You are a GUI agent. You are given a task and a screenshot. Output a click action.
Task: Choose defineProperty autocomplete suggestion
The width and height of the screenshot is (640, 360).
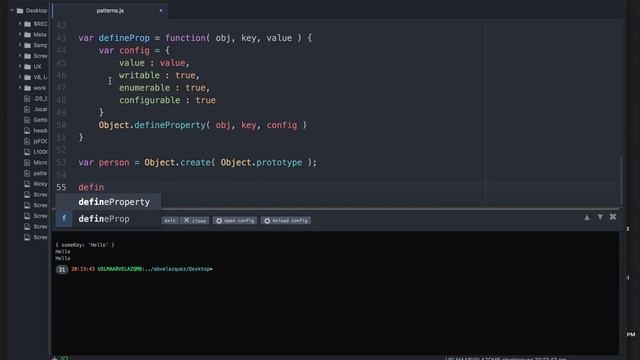pos(109,202)
